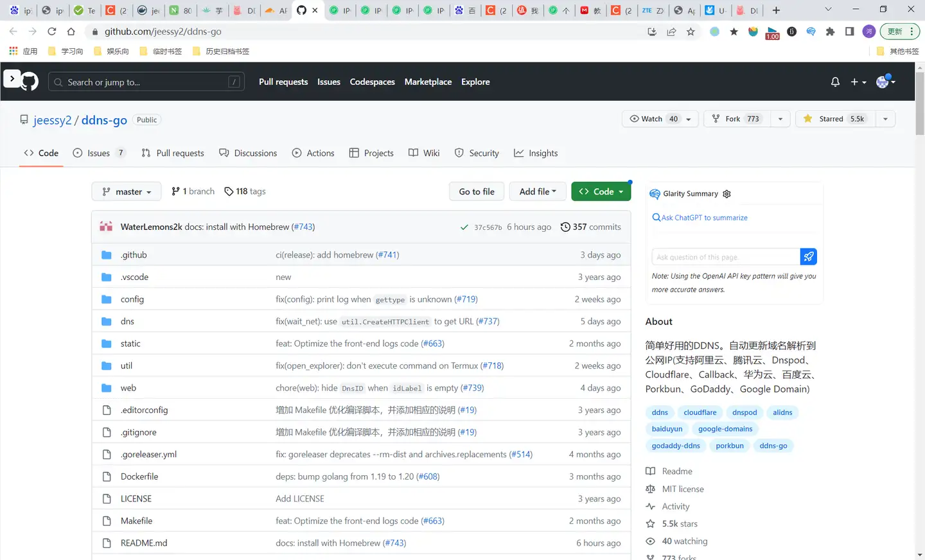The width and height of the screenshot is (925, 560).
Task: Click the godaddy-ddns topic tag
Action: (676, 446)
